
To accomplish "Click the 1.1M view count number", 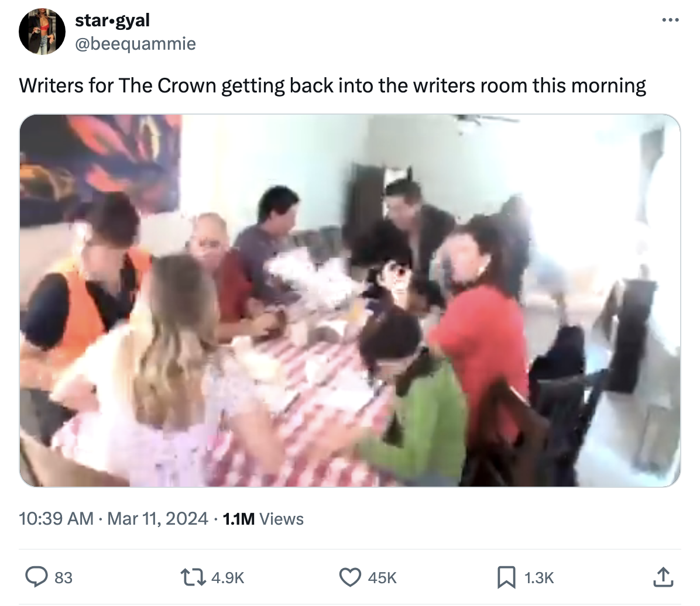I will coord(239,519).
